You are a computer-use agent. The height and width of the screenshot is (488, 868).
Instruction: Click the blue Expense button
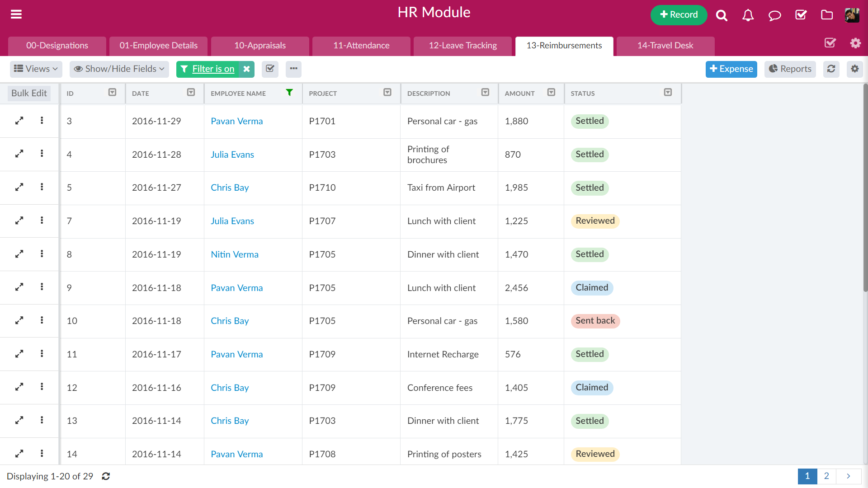731,69
